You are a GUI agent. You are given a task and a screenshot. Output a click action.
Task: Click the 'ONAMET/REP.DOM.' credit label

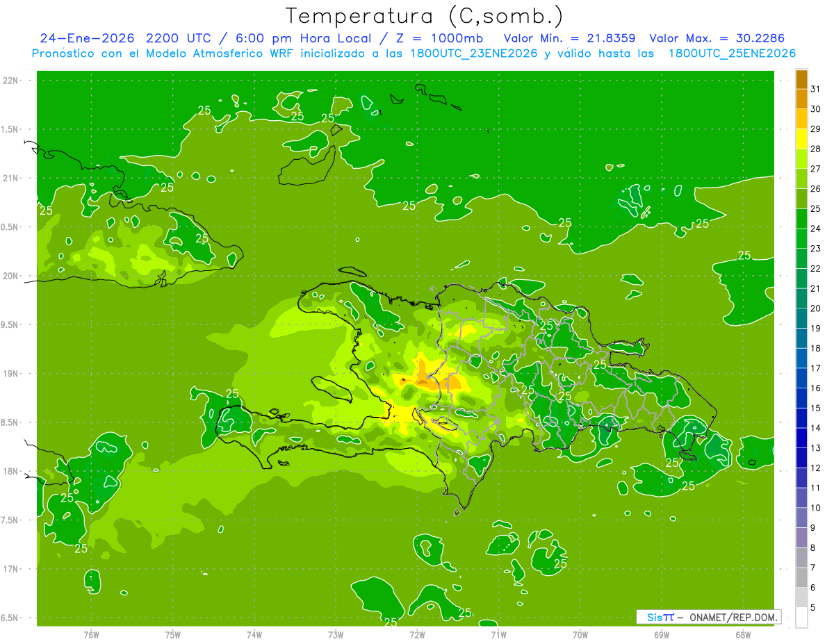click(733, 617)
